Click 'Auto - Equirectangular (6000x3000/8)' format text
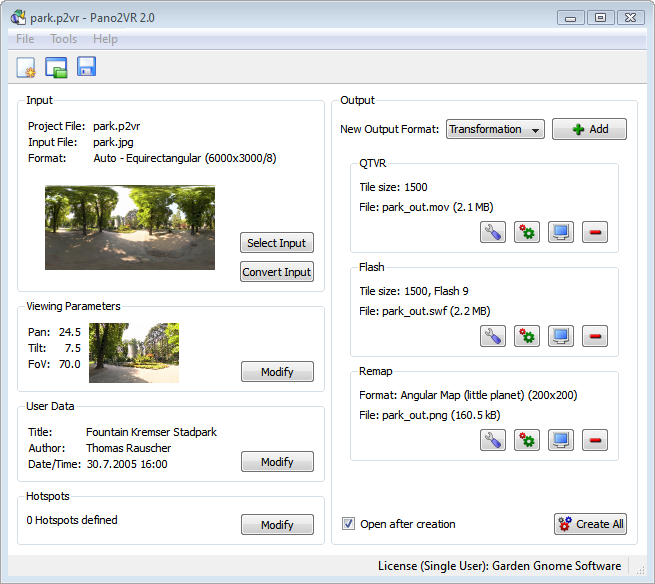This screenshot has height=584, width=655. 185,158
